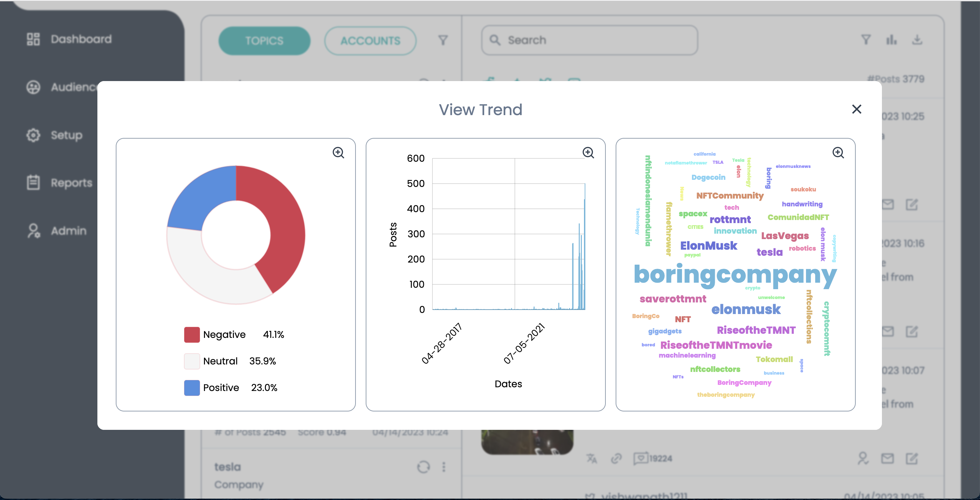
Task: Click the Setup gear icon
Action: pyautogui.click(x=33, y=135)
